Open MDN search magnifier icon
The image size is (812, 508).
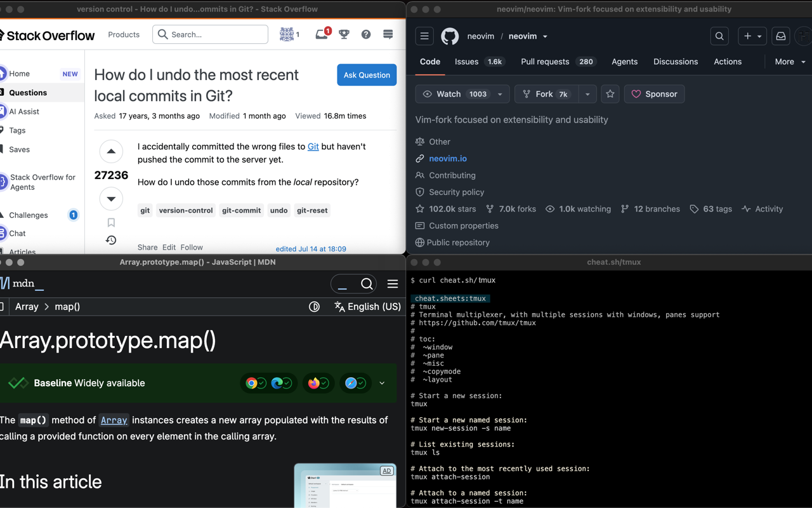(x=367, y=284)
